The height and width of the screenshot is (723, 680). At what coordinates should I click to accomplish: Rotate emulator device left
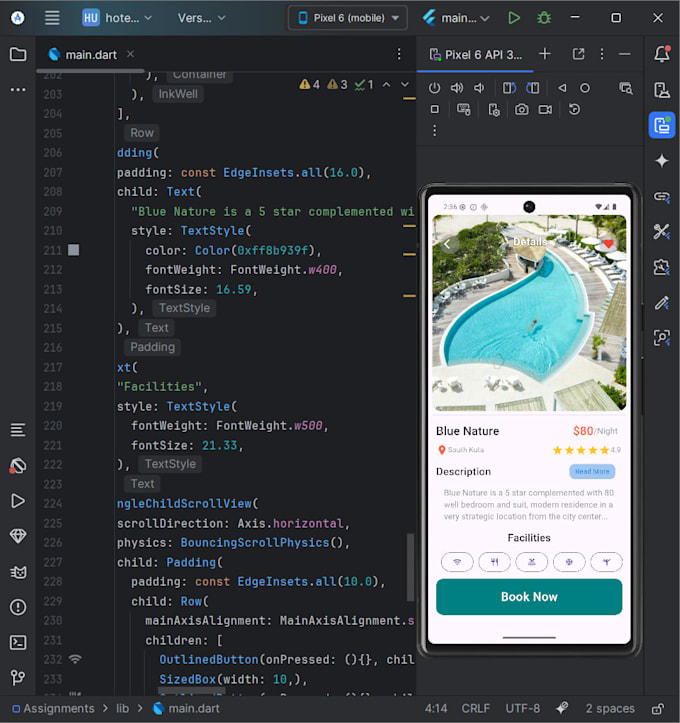(x=509, y=88)
